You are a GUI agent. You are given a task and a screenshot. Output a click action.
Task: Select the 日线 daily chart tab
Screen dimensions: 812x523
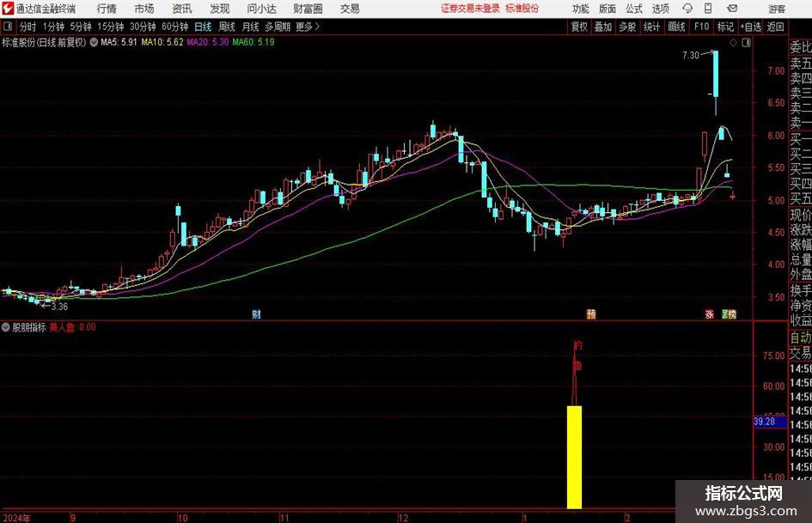[x=203, y=27]
